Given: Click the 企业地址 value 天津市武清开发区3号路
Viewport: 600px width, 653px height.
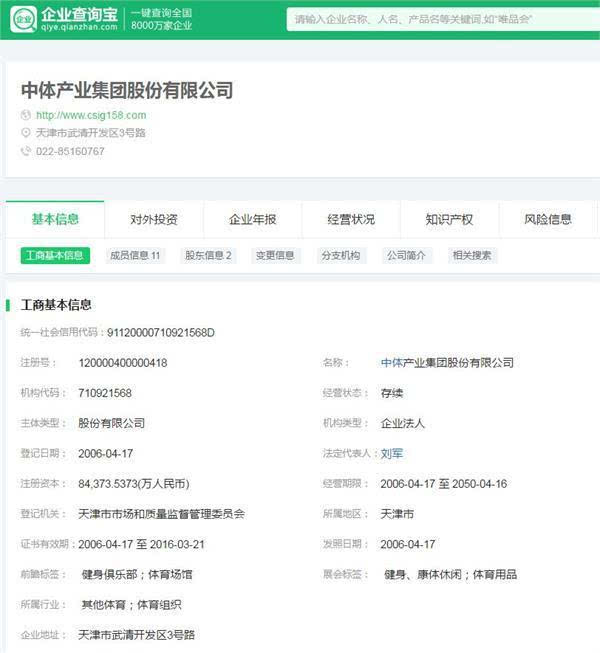Looking at the screenshot, I should [x=137, y=635].
